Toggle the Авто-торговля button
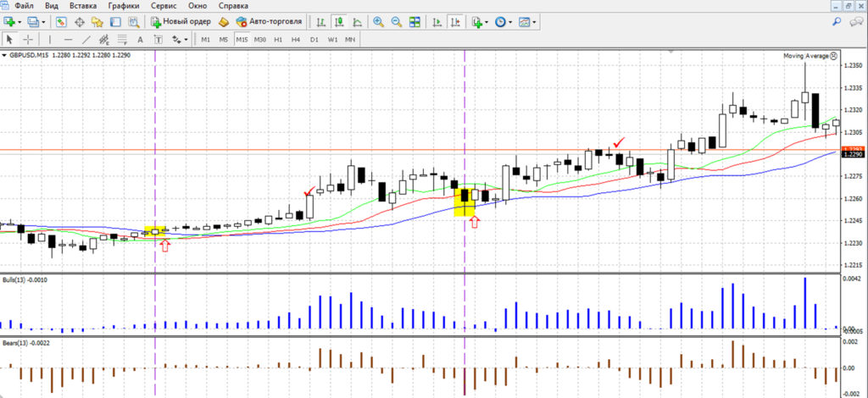Image resolution: width=868 pixels, height=398 pixels. click(x=269, y=22)
